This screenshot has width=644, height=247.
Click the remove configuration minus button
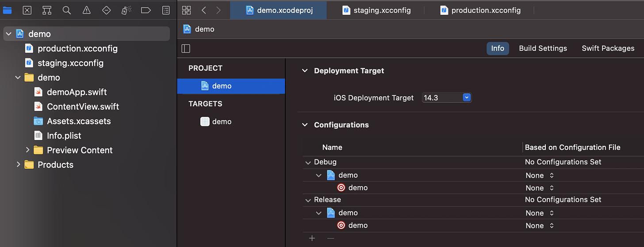330,238
